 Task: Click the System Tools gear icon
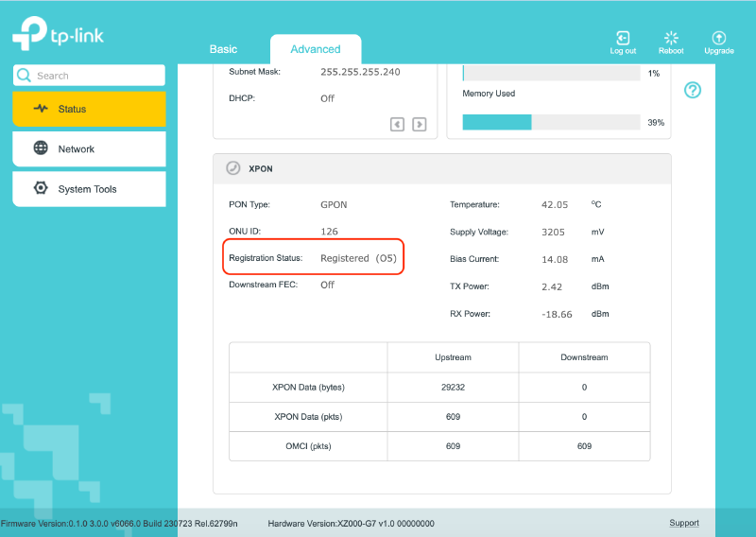click(x=41, y=188)
